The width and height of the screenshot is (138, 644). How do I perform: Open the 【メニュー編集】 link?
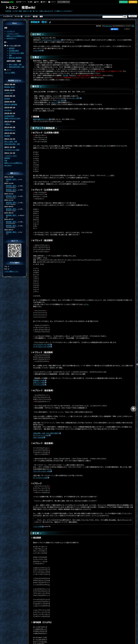[x=10, y=72]
